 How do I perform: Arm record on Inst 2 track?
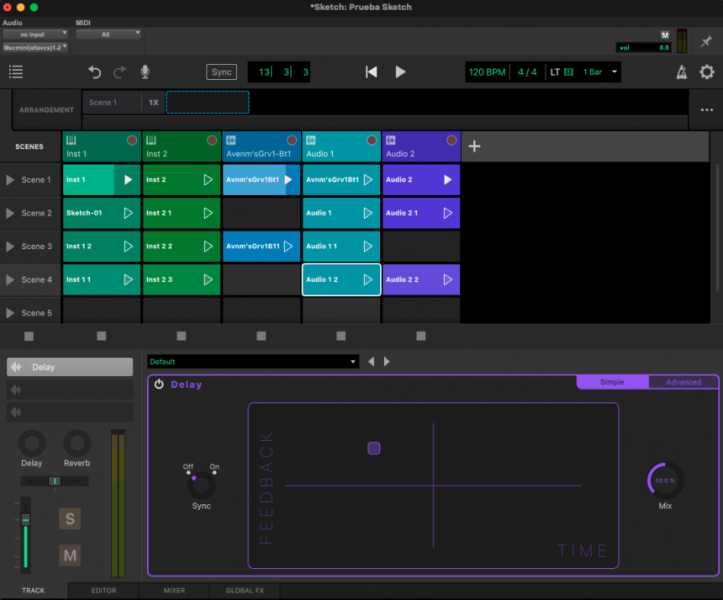(212, 140)
